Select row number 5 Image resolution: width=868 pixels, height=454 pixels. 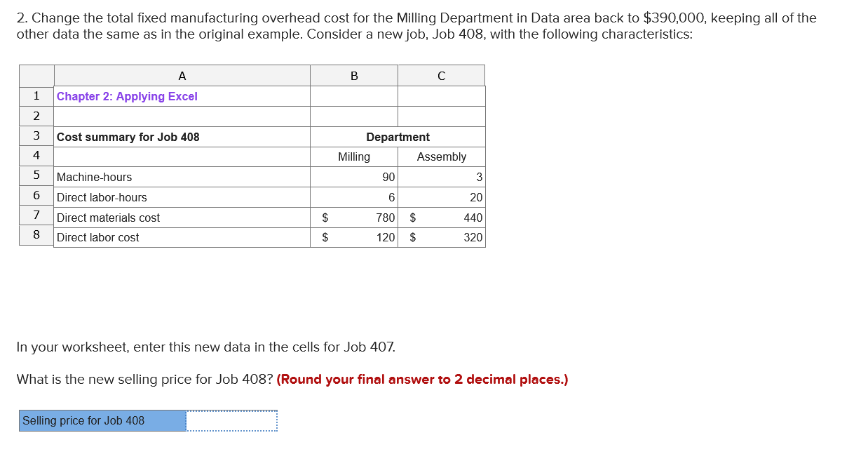[36, 176]
